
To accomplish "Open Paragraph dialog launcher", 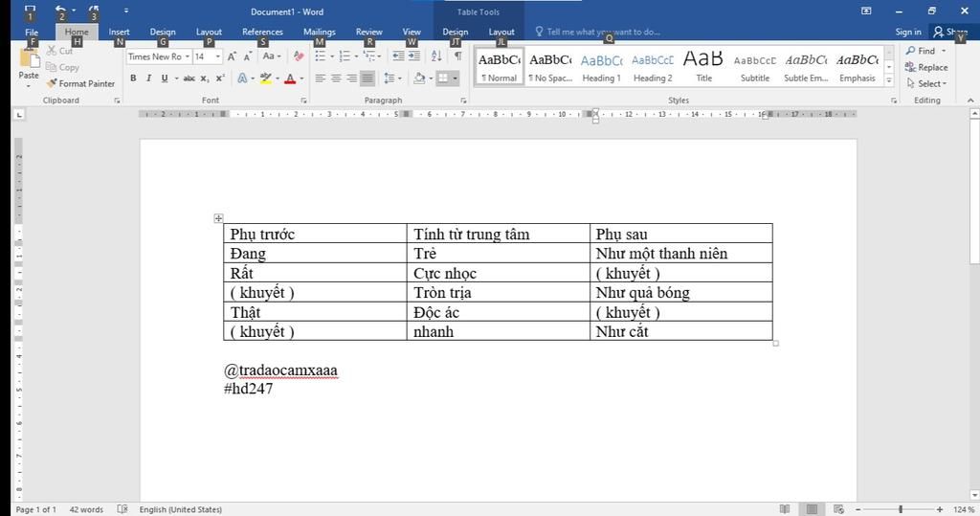I will 463,101.
